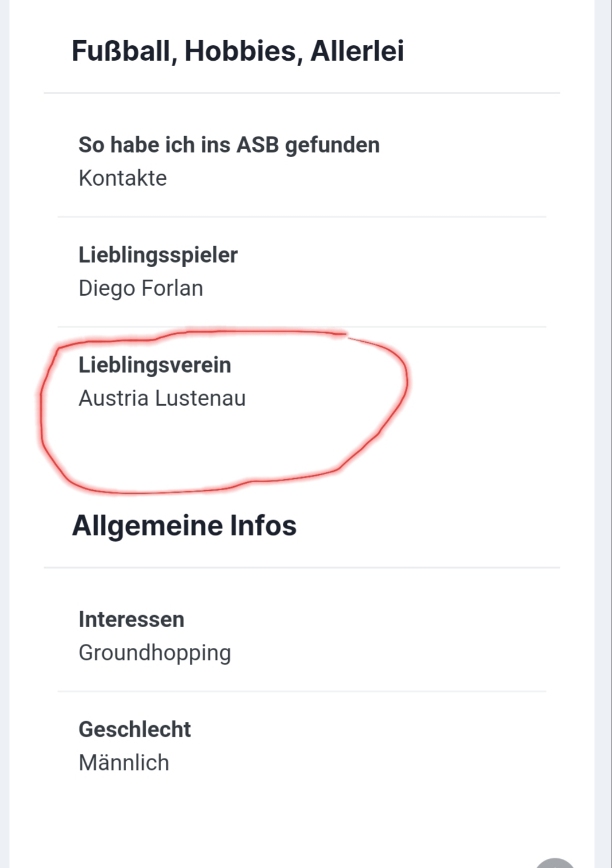This screenshot has width=612, height=868.
Task: Click the "Allgemeine Infos" section heading
Action: pyautogui.click(x=184, y=525)
